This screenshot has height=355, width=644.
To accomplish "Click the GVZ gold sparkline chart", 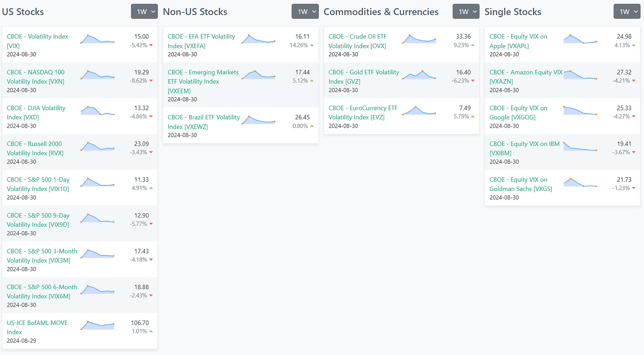I will 419,75.
